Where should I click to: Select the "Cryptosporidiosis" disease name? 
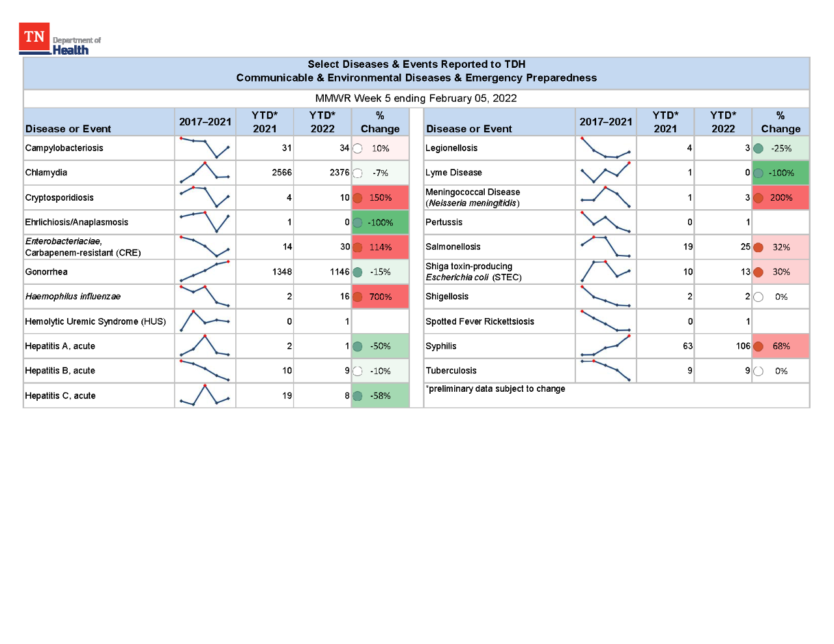pyautogui.click(x=59, y=198)
